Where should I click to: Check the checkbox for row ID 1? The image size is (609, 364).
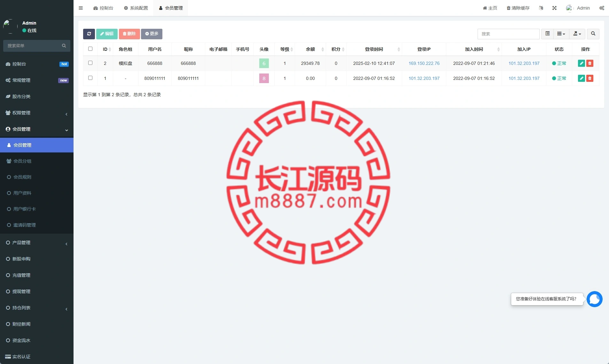[90, 78]
